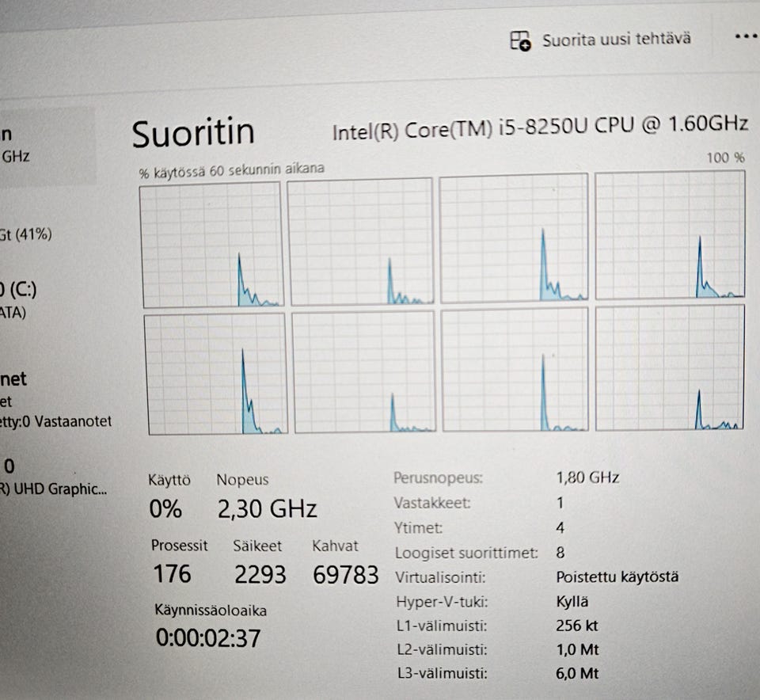Viewport: 760px width, 700px height.
Task: Click the Loogiset suorittimet value 8
Action: 560,552
